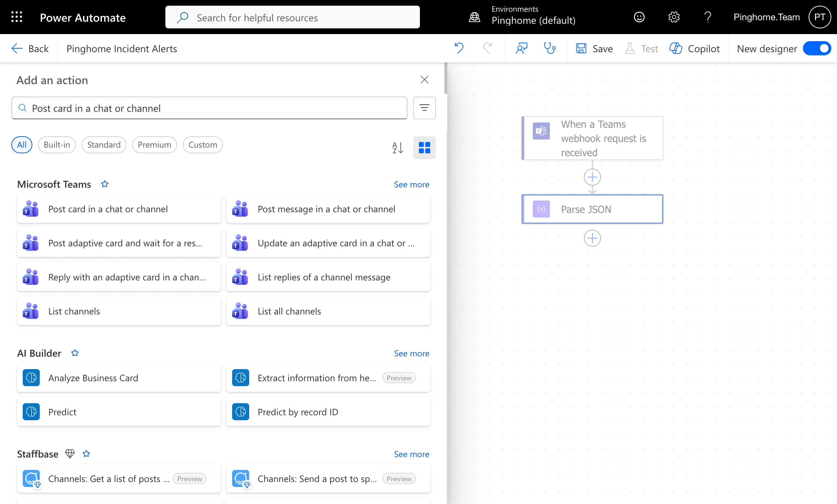The width and height of the screenshot is (837, 504).
Task: Select the Built-in connector filter
Action: pyautogui.click(x=57, y=144)
